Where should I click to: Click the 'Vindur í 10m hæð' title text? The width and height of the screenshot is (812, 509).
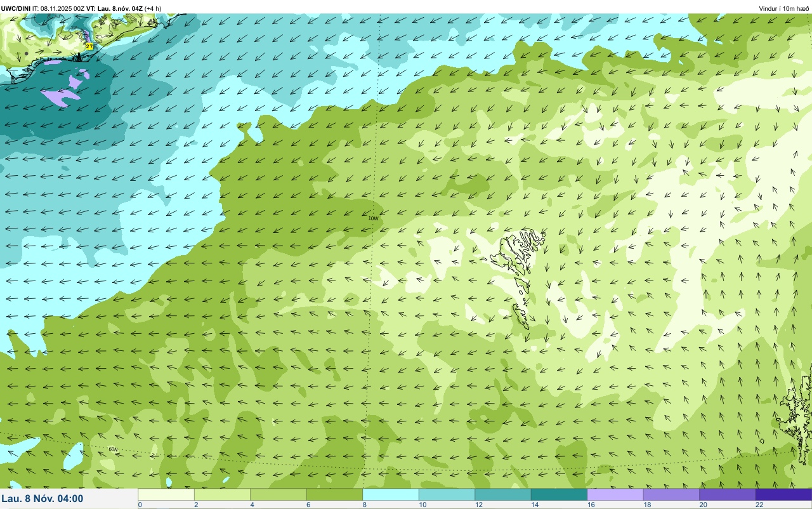click(784, 8)
